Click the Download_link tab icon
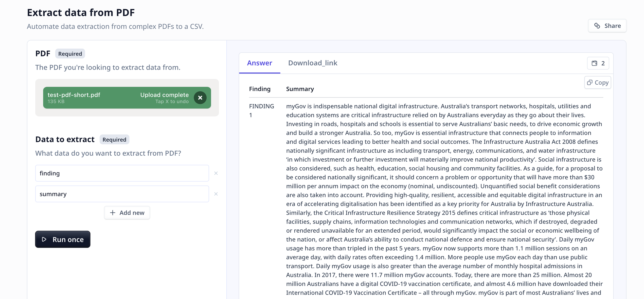This screenshot has height=299, width=644. [313, 63]
